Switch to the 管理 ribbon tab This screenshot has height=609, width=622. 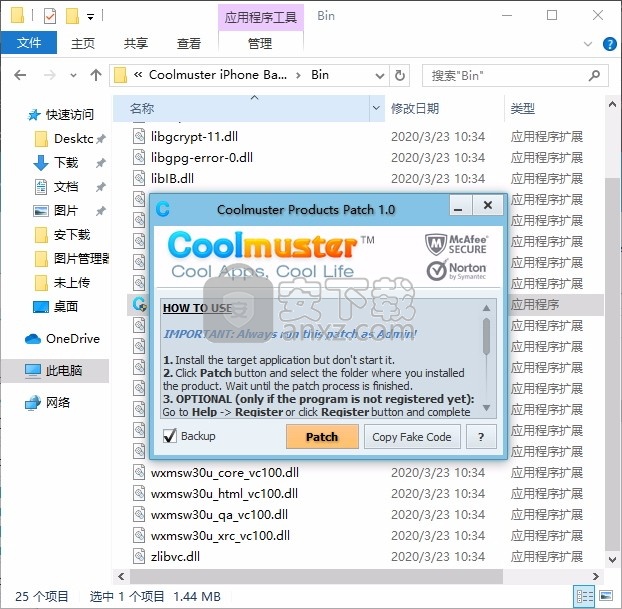click(x=260, y=43)
